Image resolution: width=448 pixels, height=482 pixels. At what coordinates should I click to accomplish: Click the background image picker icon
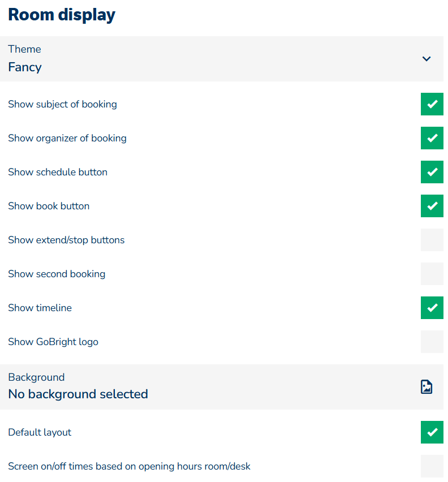tap(427, 387)
